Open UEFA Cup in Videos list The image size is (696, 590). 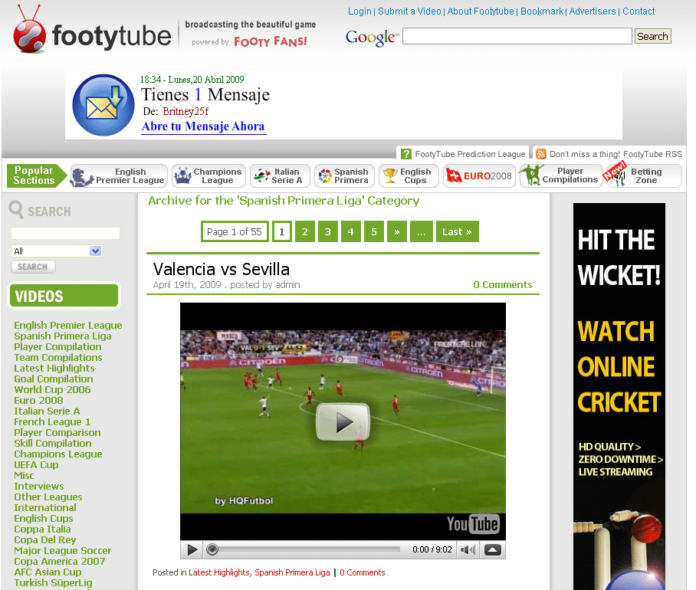tap(36, 465)
